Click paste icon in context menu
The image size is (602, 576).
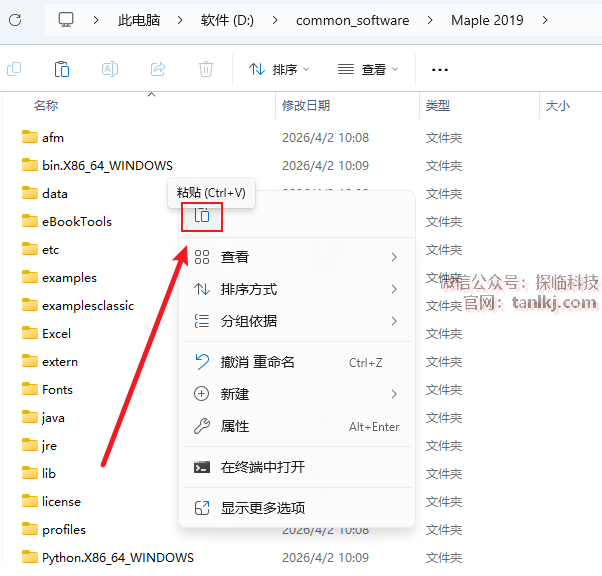pyautogui.click(x=202, y=216)
